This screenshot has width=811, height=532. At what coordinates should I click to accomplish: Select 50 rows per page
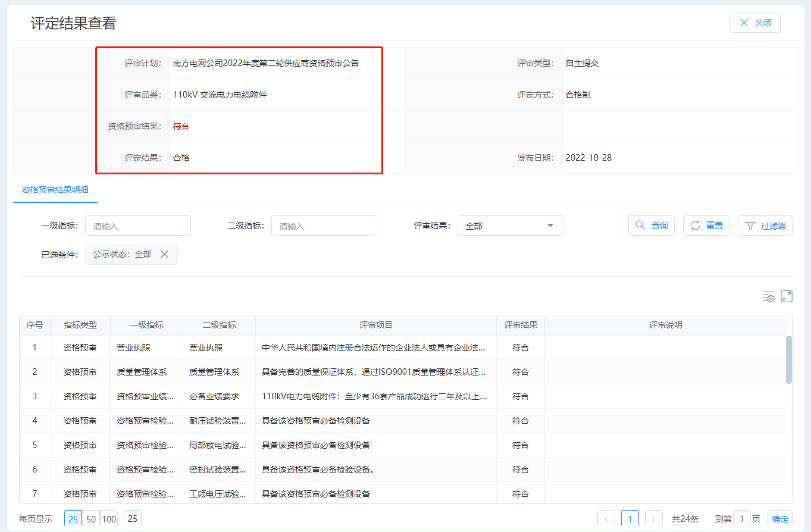[x=91, y=519]
